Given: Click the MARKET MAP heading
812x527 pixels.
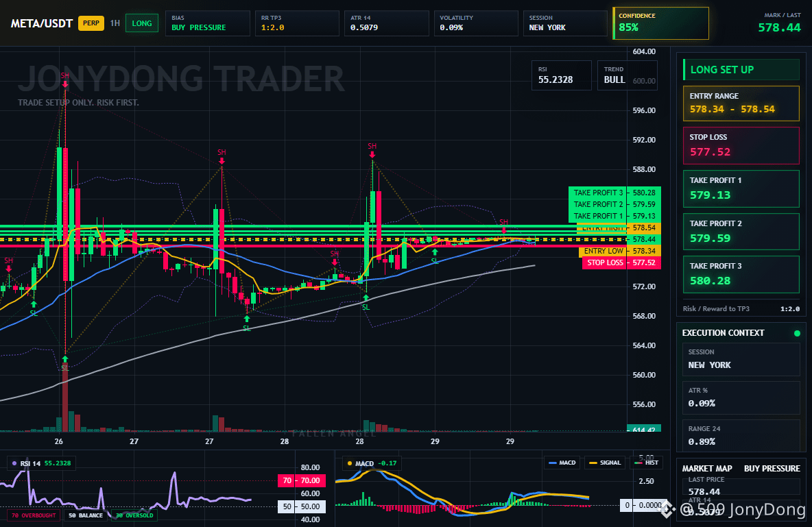Looking at the screenshot, I should pyautogui.click(x=707, y=469).
